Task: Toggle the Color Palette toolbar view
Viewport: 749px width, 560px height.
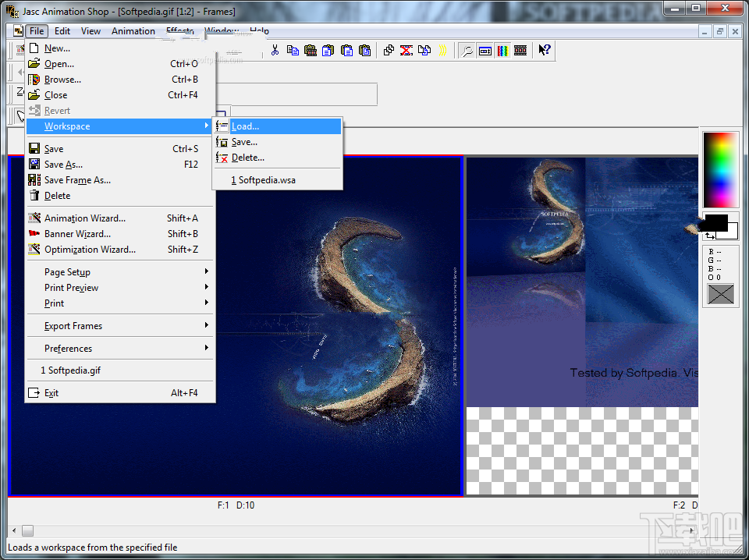Action: click(x=502, y=50)
